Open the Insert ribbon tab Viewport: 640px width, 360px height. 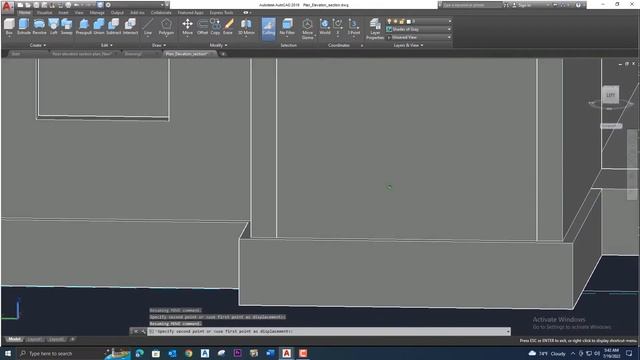click(63, 13)
